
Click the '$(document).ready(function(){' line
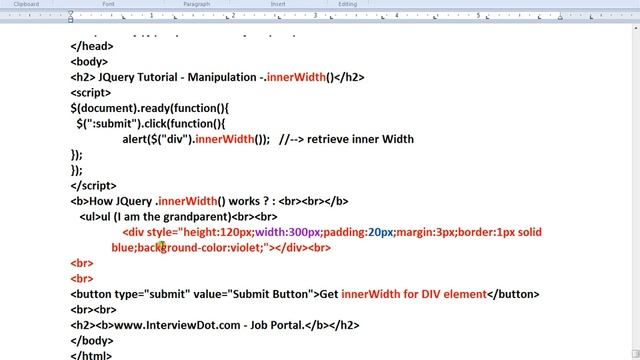coord(150,108)
